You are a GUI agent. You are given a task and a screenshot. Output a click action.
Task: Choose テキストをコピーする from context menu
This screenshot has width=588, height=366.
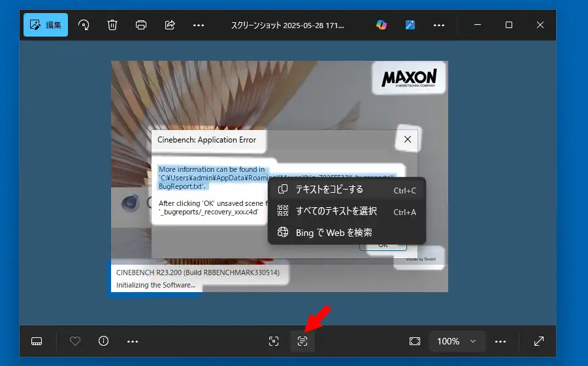tap(347, 190)
